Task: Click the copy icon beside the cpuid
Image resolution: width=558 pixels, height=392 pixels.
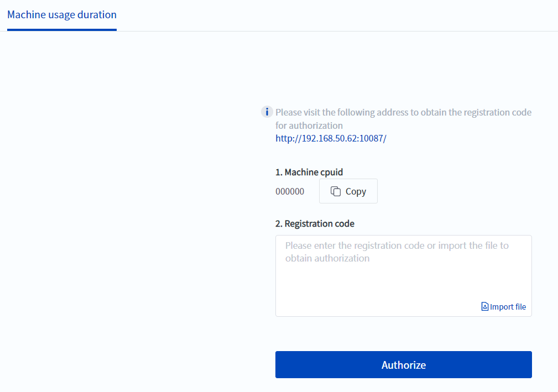Action: click(x=336, y=191)
